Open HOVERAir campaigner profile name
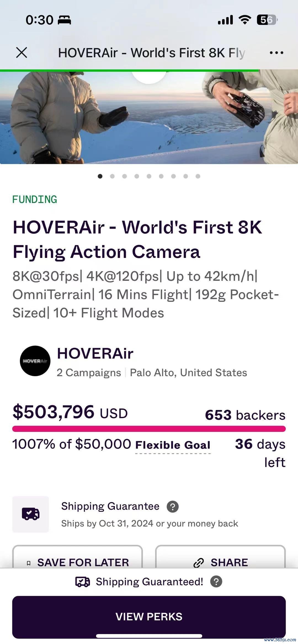Viewport: 298px width, 644px height. click(x=95, y=353)
